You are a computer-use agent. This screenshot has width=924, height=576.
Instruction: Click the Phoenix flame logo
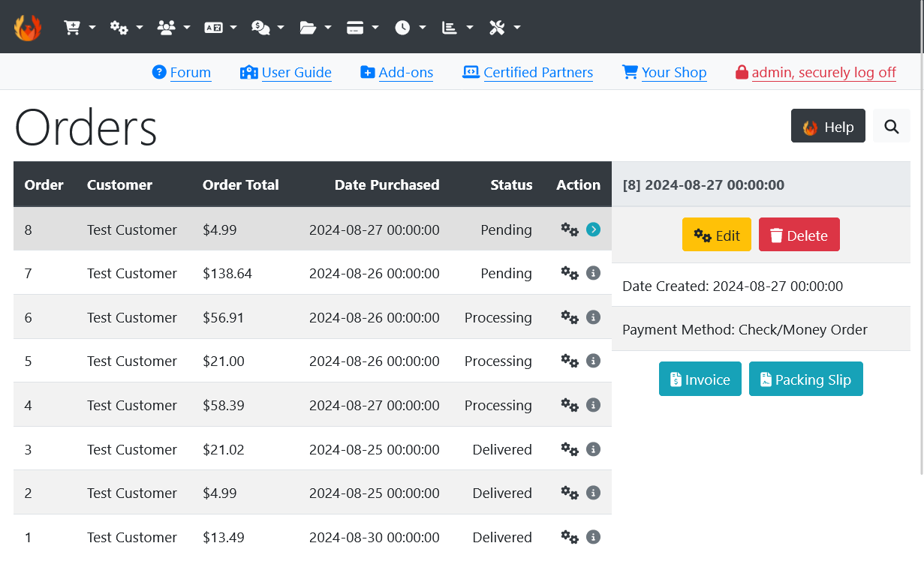[x=28, y=28]
